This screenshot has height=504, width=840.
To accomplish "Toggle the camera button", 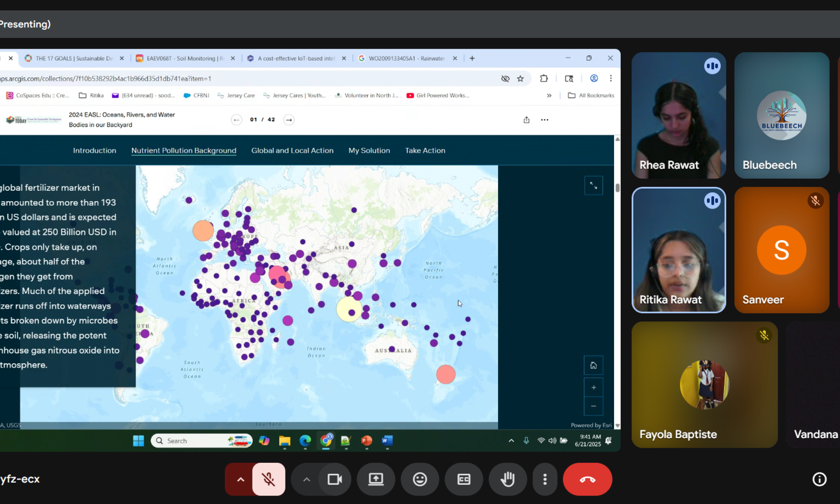I will click(335, 479).
